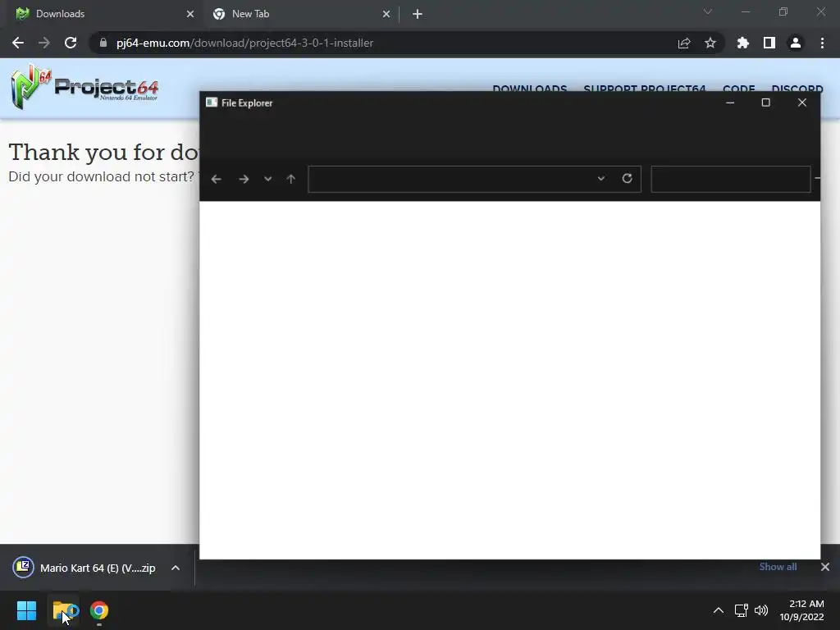
Task: Minimize the File Explorer window
Action: pos(730,103)
